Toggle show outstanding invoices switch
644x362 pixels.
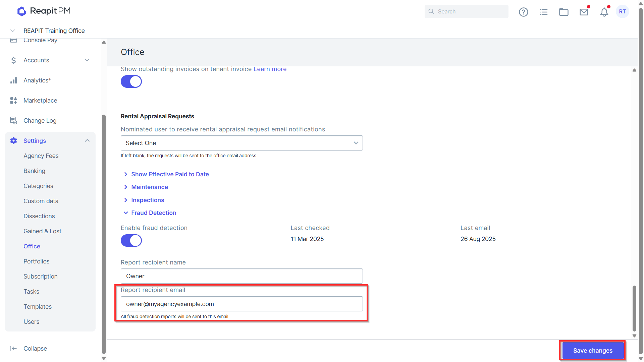[x=131, y=81]
